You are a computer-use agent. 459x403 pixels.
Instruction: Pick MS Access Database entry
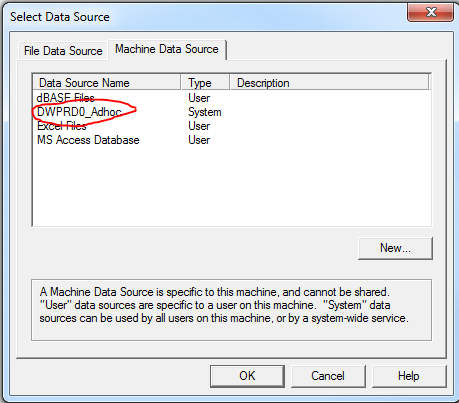click(x=88, y=140)
